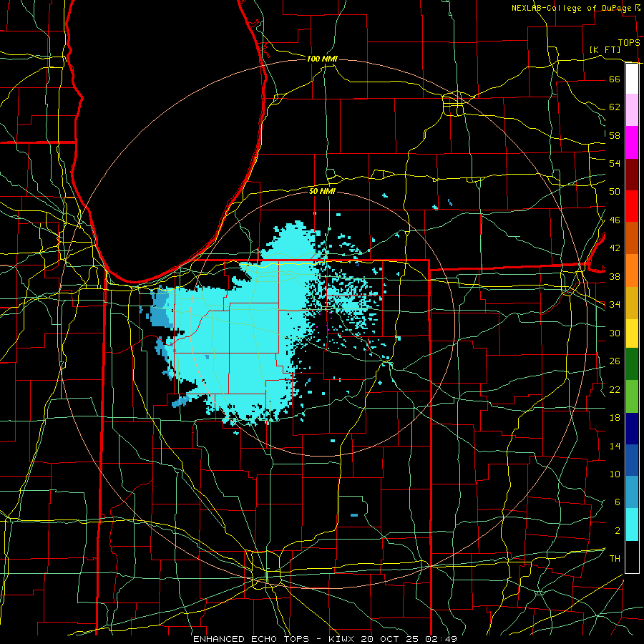Click the "18" scale label
The width and height of the screenshot is (644, 644).
(x=615, y=418)
